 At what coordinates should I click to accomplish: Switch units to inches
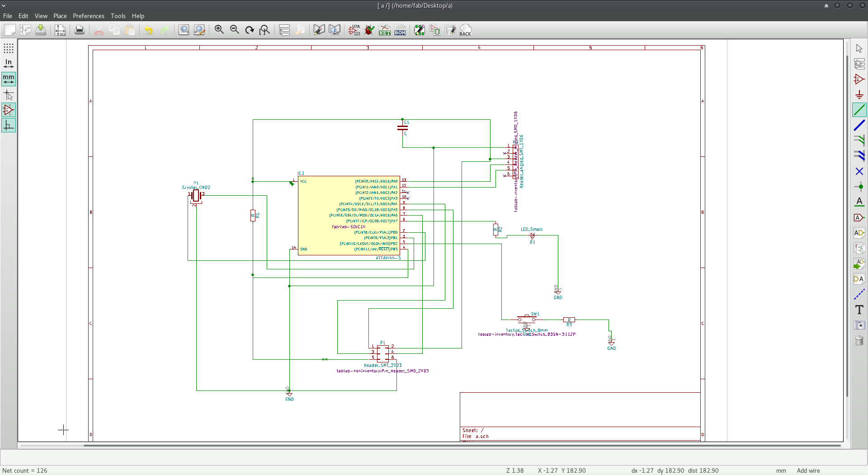tap(9, 63)
